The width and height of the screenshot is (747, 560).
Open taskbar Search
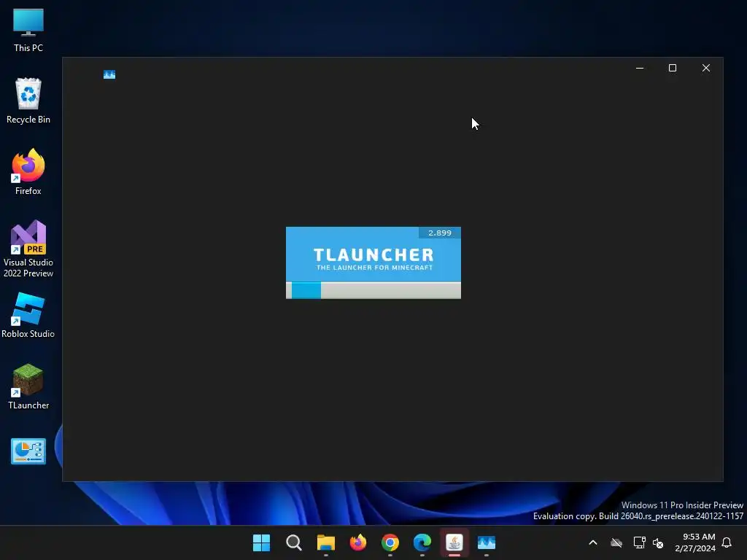293,542
